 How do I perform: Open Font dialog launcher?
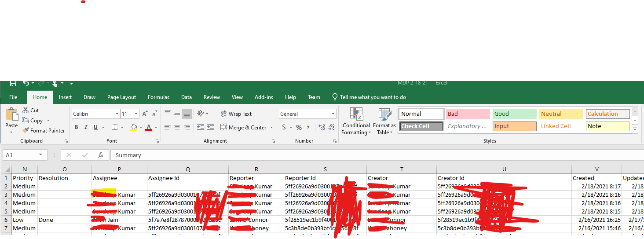(x=157, y=141)
